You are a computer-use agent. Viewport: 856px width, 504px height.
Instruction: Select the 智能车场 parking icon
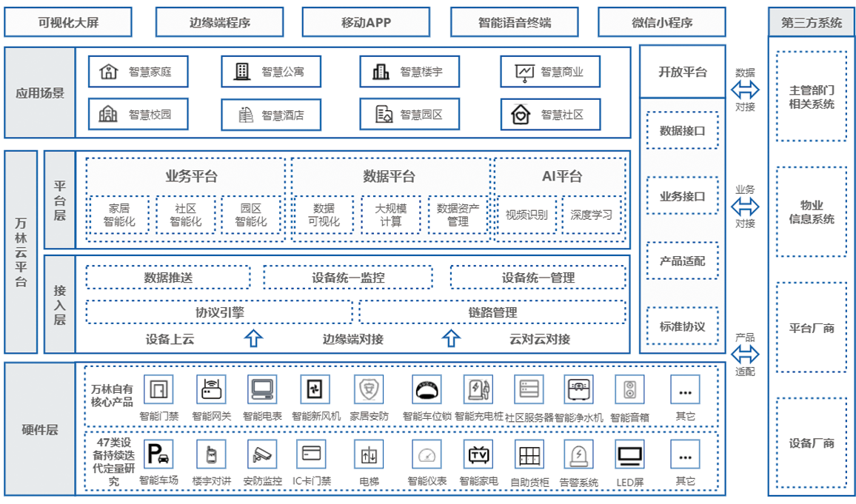tap(159, 454)
